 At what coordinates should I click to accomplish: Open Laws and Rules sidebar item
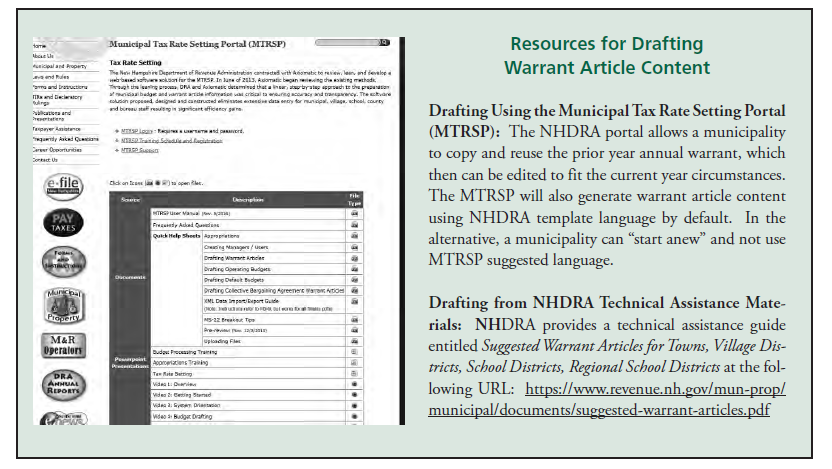click(51, 76)
